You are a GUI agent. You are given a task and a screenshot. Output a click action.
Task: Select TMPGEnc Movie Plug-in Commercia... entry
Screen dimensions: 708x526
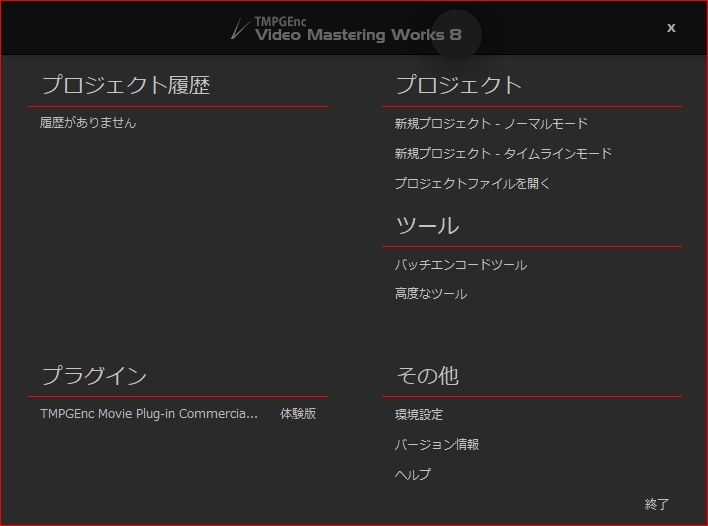tap(149, 414)
